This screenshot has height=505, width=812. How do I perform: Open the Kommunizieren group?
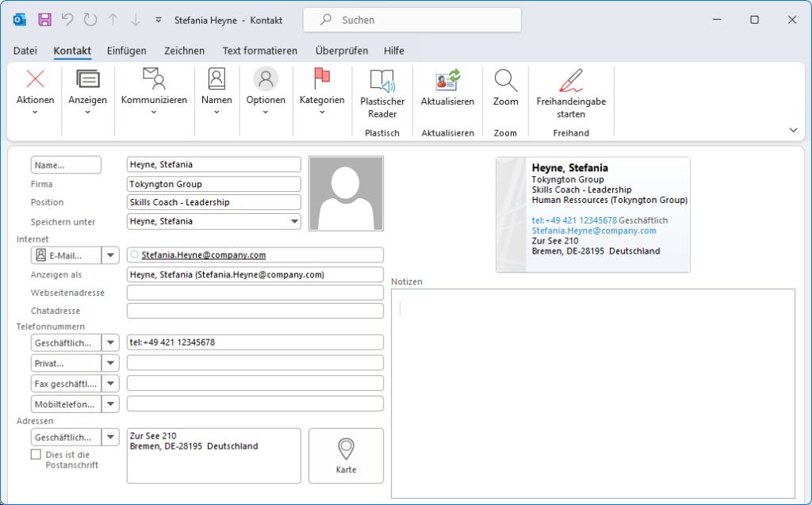(x=154, y=92)
